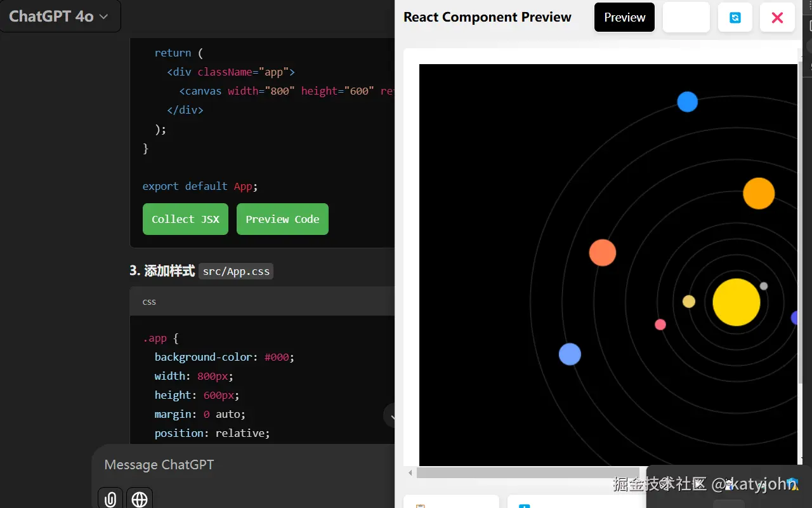
Task: Click the Preview Code button
Action: (x=282, y=219)
